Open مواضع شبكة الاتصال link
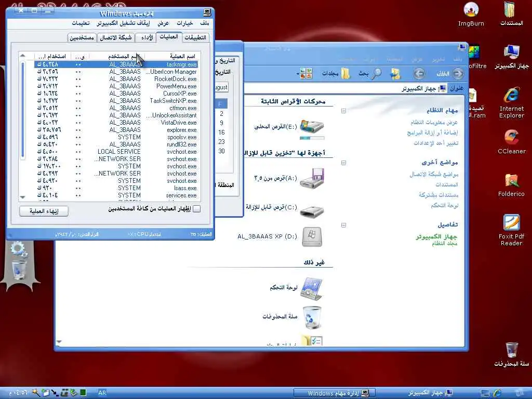532x399 pixels. tap(434, 175)
